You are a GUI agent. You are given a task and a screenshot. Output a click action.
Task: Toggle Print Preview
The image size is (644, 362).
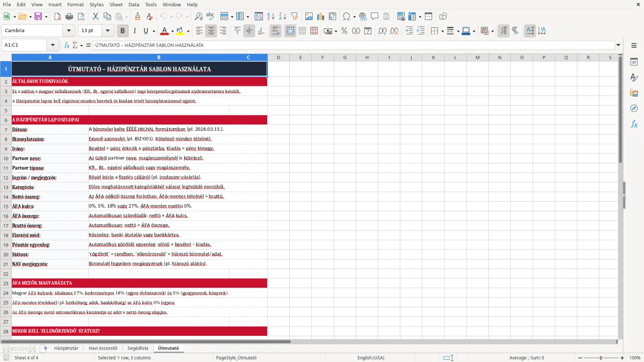tap(81, 17)
